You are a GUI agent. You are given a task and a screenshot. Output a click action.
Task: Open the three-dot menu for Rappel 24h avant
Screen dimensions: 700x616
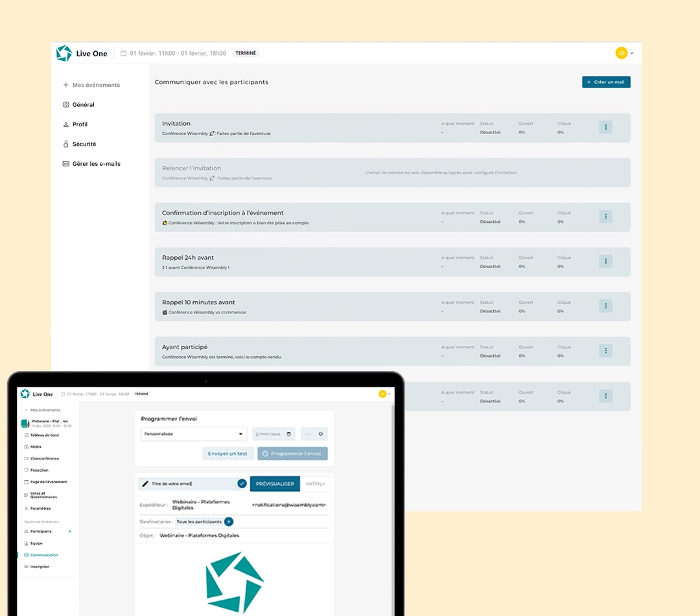click(x=605, y=261)
